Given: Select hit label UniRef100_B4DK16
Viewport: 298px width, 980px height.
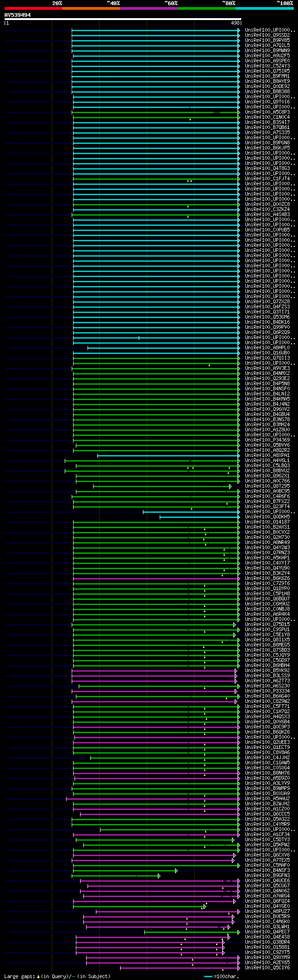Looking at the screenshot, I should tap(267, 322).
